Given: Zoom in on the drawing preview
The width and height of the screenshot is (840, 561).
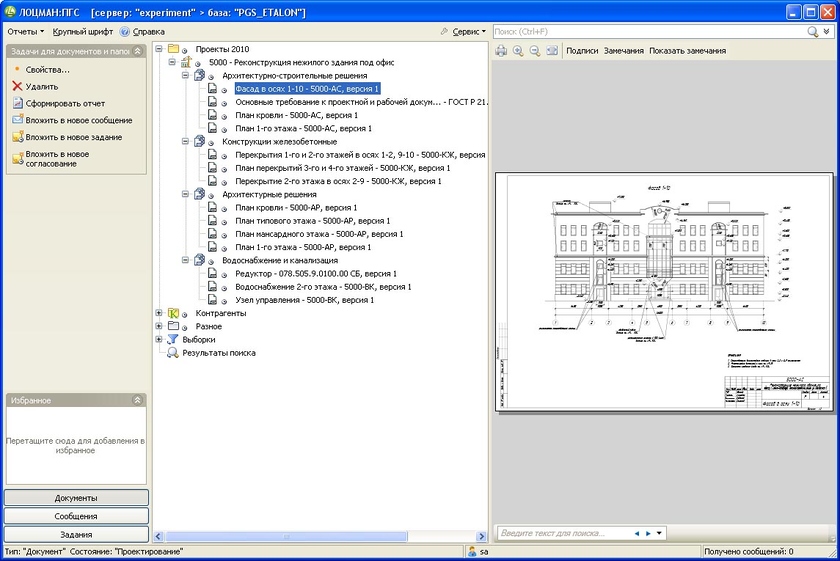Looking at the screenshot, I should [x=518, y=51].
